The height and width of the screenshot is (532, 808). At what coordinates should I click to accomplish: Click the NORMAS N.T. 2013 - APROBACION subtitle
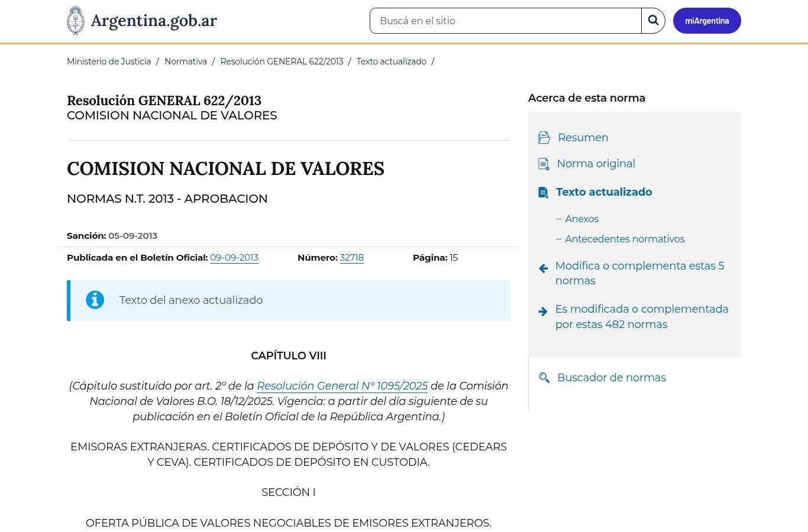pyautogui.click(x=167, y=199)
